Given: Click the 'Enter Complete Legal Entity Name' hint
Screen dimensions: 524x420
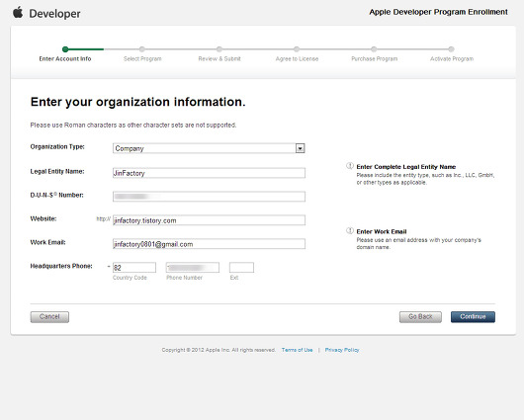Looking at the screenshot, I should click(x=406, y=167).
